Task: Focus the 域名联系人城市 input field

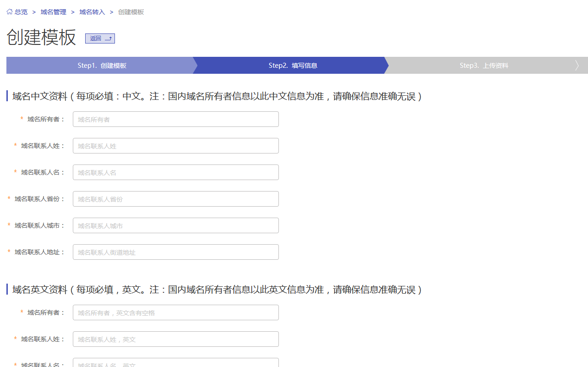Action: [x=175, y=225]
